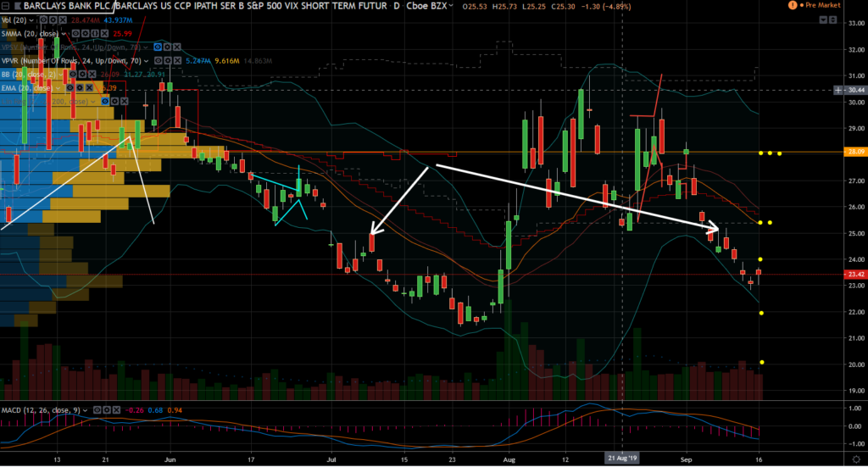The width and height of the screenshot is (868, 467).
Task: Collapse the indicator legend with minus box icon
Action: 5,6
